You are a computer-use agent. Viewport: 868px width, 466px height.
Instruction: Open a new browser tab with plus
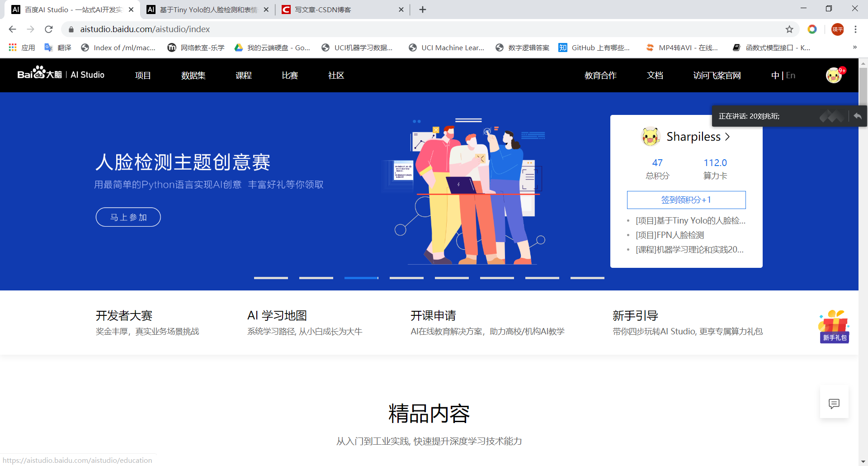423,10
